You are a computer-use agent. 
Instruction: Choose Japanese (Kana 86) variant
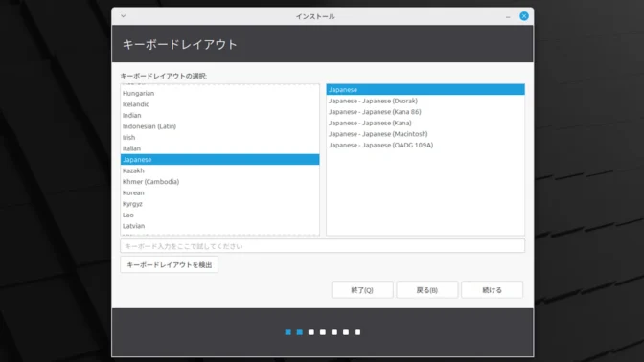[425, 112]
